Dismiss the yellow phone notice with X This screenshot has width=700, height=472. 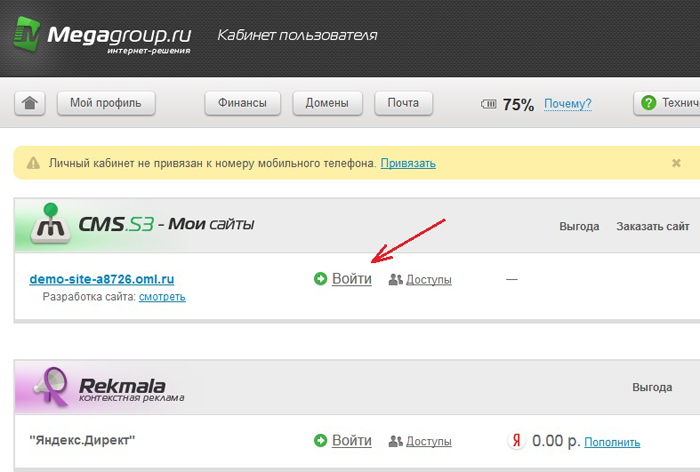676,163
